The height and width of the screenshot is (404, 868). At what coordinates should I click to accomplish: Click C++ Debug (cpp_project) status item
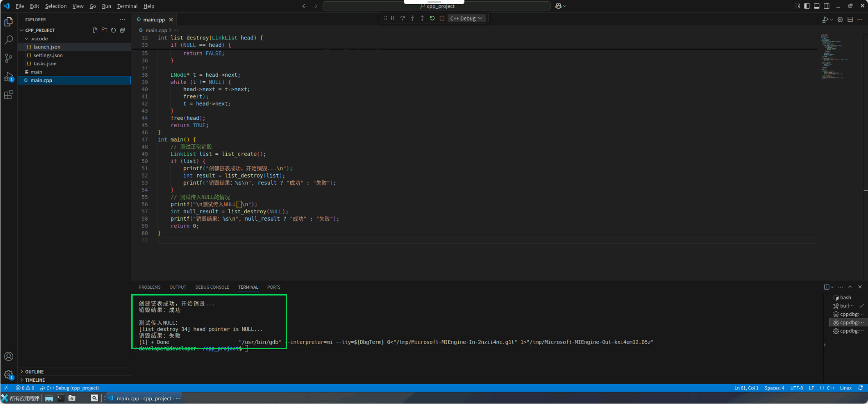click(69, 388)
